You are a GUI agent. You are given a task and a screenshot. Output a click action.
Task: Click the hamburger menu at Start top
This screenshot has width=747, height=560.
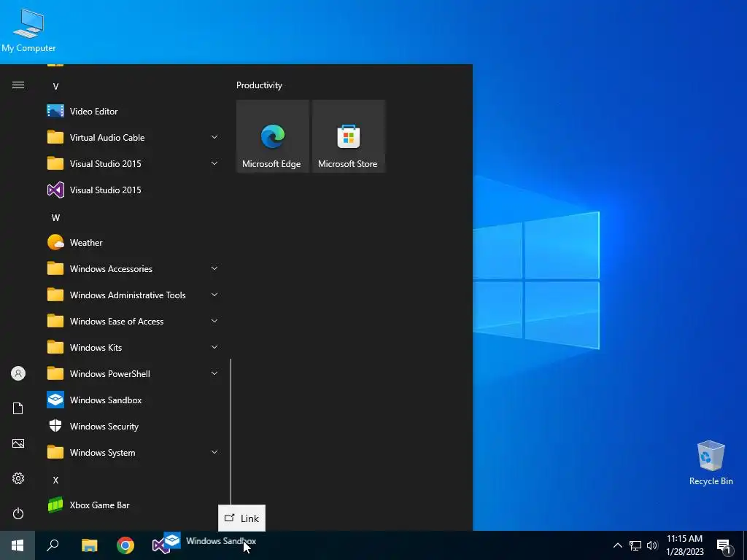[x=18, y=85]
